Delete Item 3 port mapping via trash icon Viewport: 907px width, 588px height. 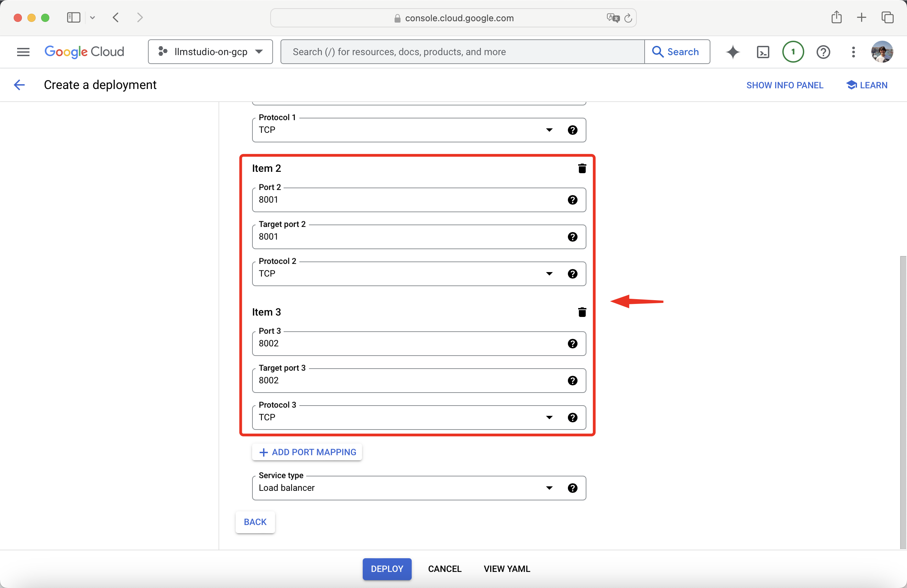click(x=582, y=312)
